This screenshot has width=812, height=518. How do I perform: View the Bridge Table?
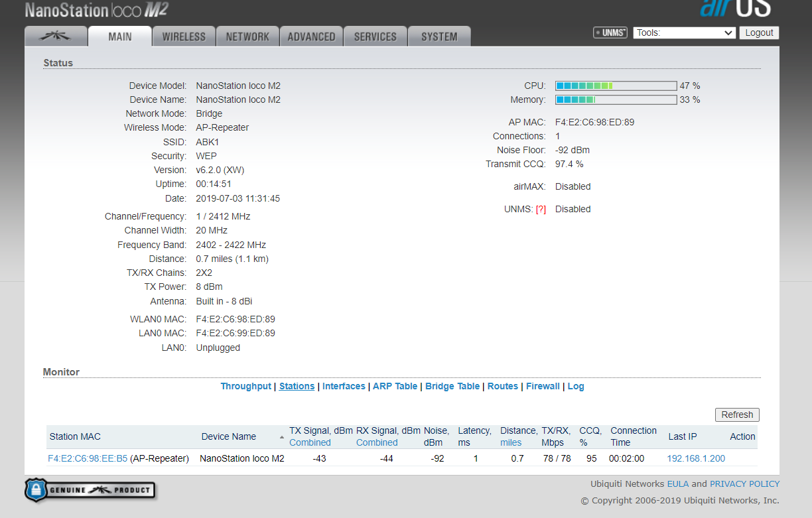click(452, 386)
